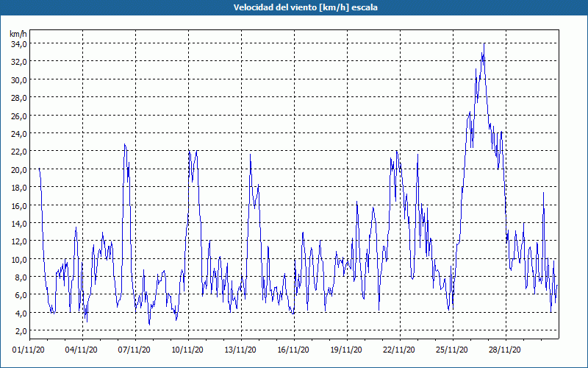
Task: Click the '28,0' y-axis value
Action: [19, 98]
